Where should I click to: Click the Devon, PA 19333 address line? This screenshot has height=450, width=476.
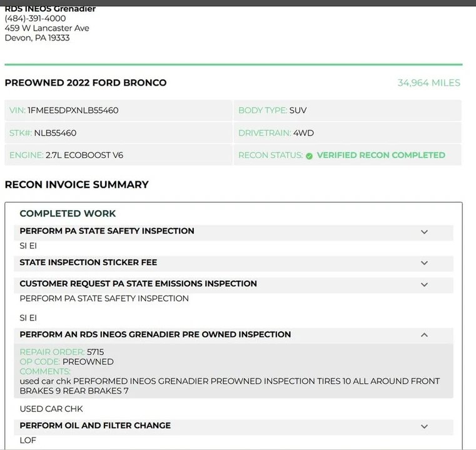[37, 38]
